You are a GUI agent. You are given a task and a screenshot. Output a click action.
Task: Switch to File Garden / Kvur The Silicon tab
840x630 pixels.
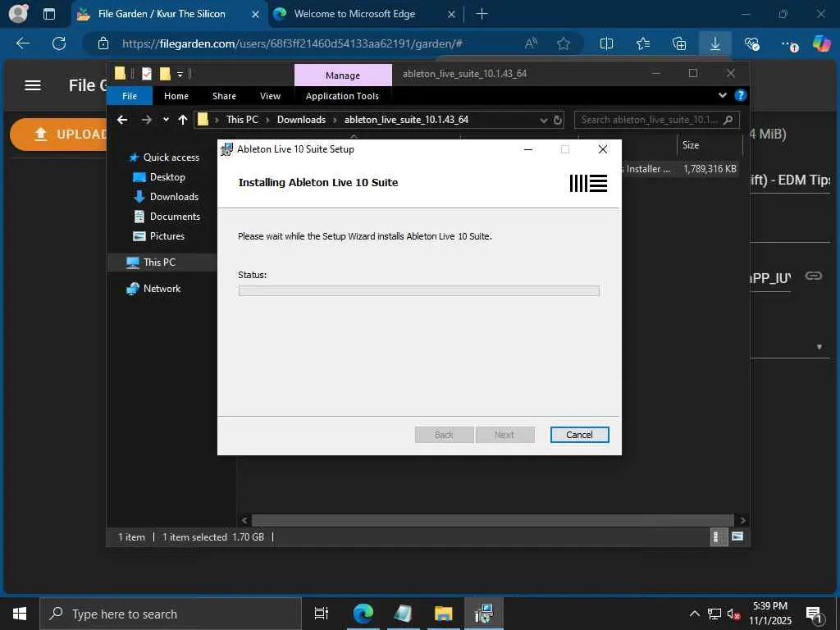tap(162, 14)
